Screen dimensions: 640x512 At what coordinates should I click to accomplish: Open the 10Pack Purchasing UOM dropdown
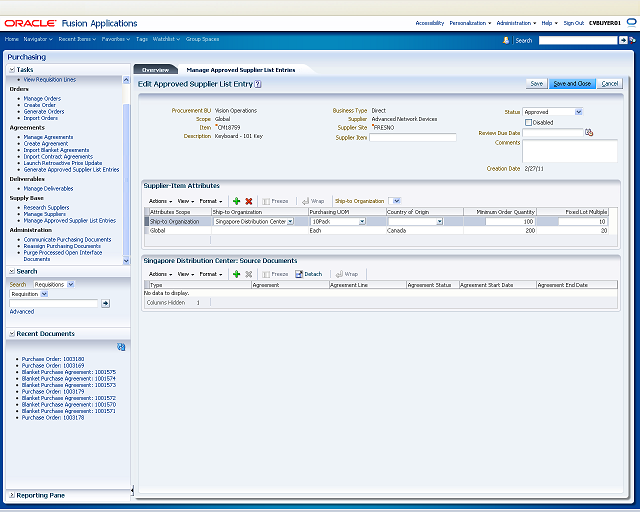coord(362,221)
